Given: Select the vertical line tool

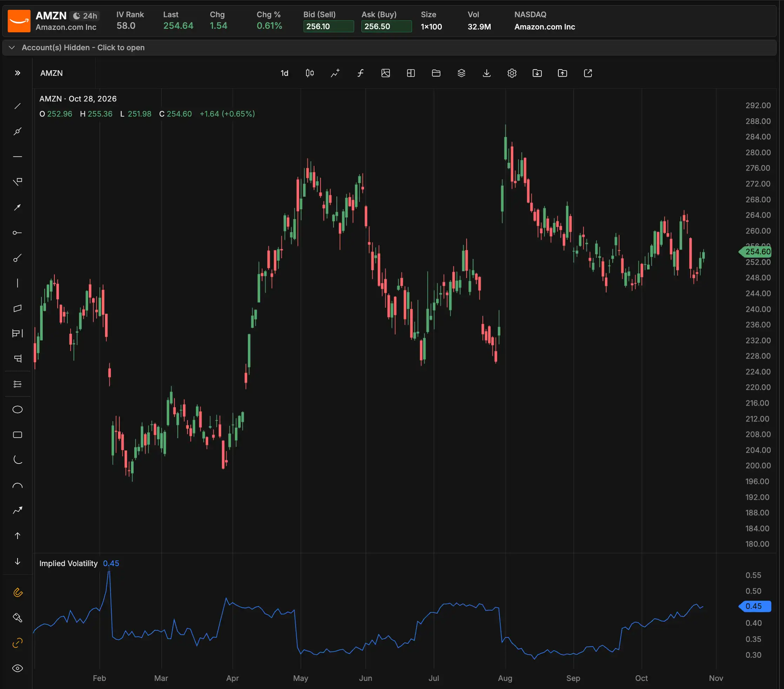Looking at the screenshot, I should tap(17, 283).
